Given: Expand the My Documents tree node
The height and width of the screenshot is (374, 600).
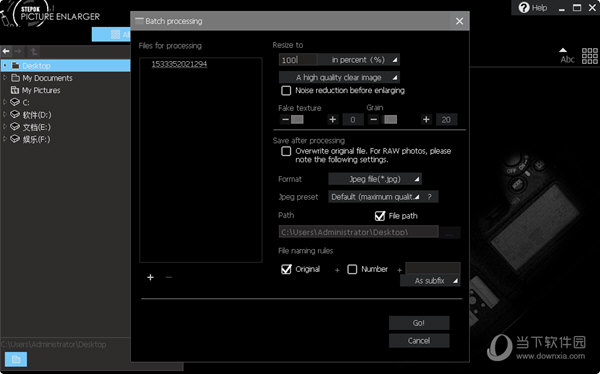Looking at the screenshot, I should tap(5, 78).
